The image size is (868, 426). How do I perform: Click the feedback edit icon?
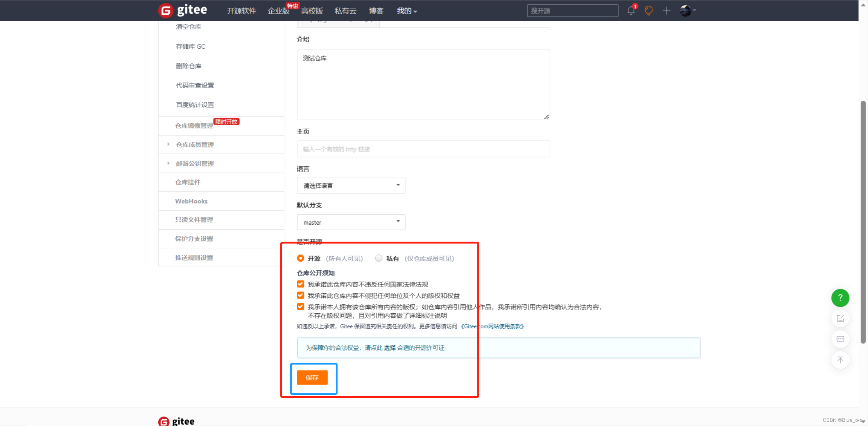tap(840, 319)
